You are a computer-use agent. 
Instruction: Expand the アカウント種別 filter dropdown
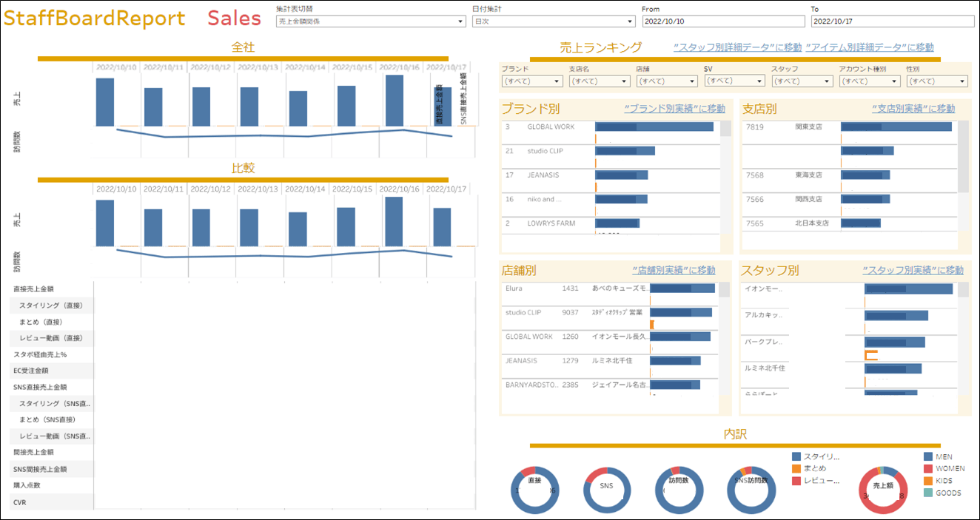[869, 81]
